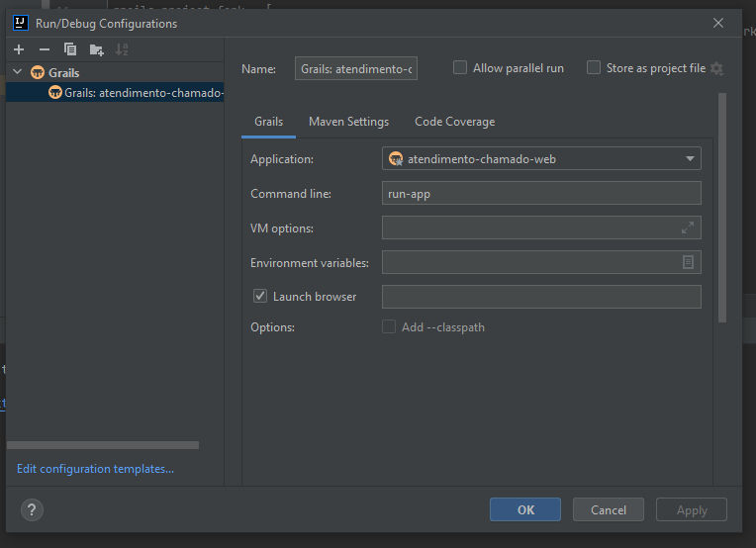Sort configurations alphabetically

point(122,49)
